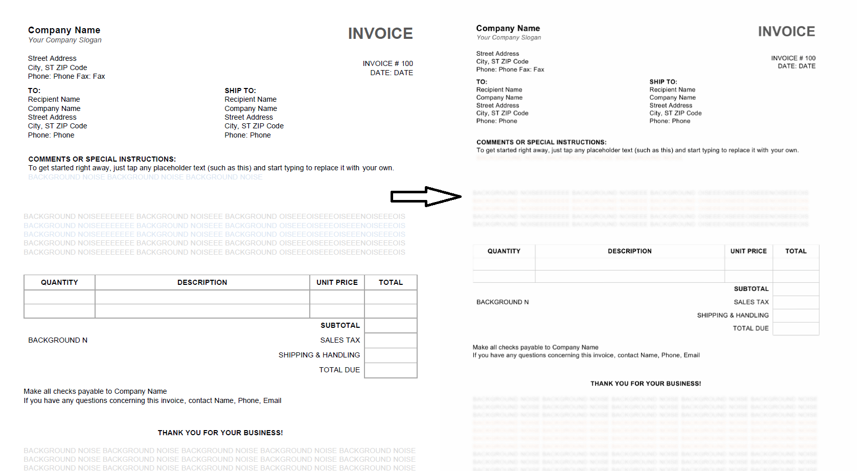Click QUANTITY column header in left invoice table

59,282
